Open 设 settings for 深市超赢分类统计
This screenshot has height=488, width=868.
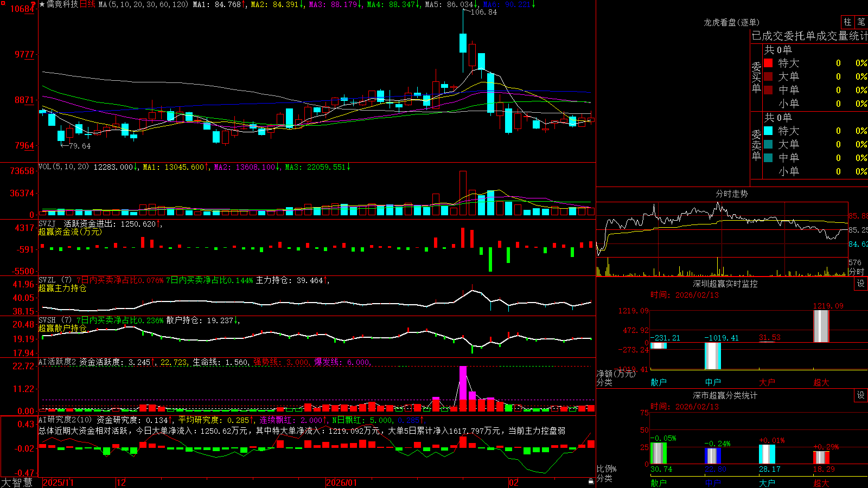tap(861, 395)
